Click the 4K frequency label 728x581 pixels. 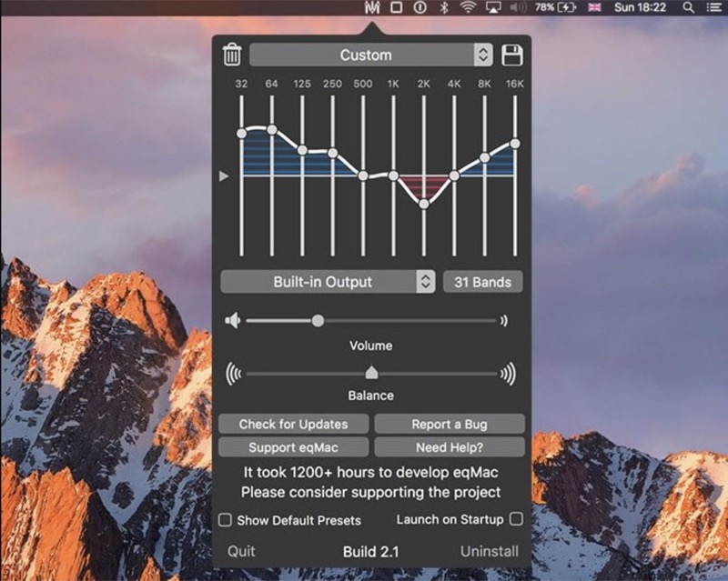(x=454, y=84)
